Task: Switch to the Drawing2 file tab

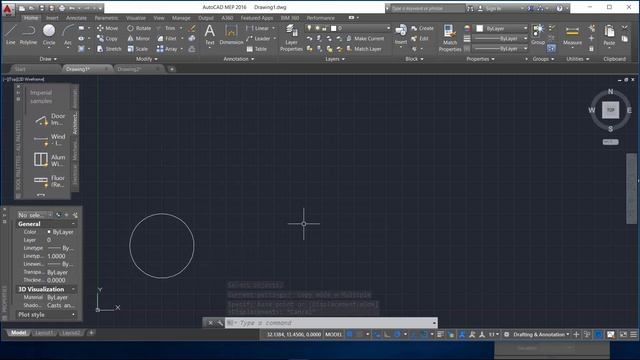Action: click(129, 69)
